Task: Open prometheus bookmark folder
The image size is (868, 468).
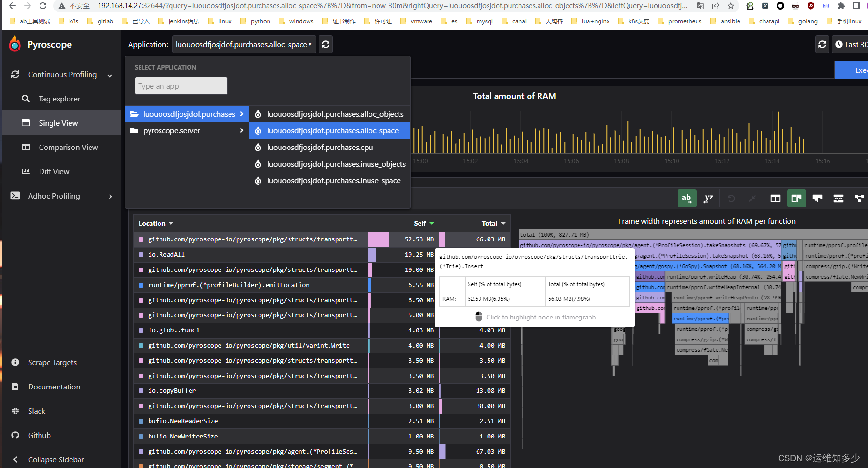Action: 679,21
